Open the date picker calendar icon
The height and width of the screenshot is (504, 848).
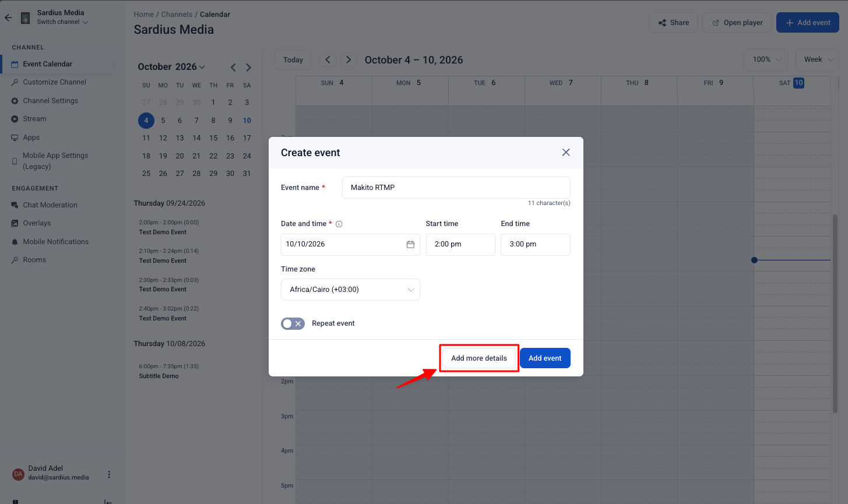(410, 244)
